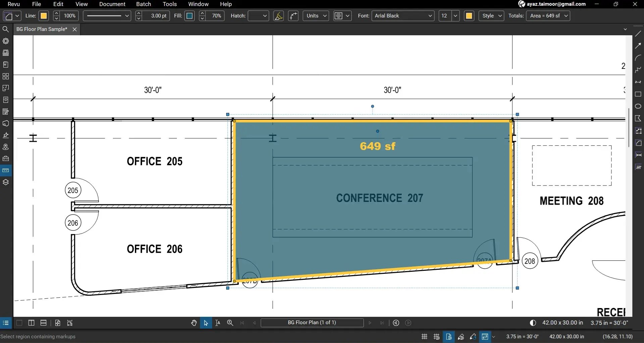Select the Arc tool

(638, 58)
